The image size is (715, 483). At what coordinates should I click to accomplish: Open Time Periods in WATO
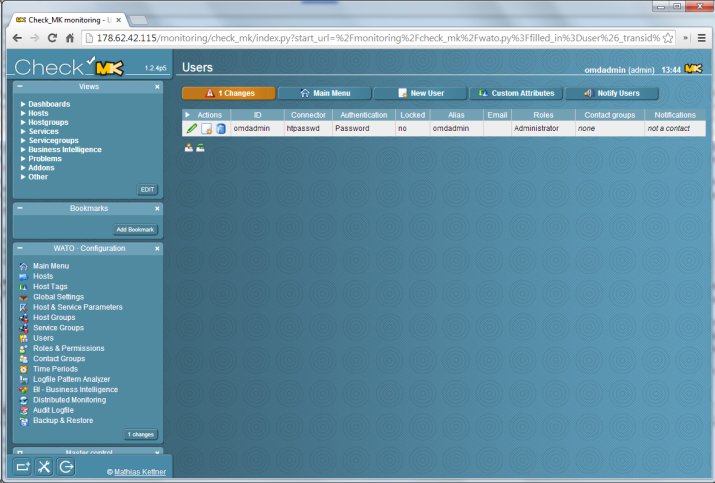pos(55,369)
